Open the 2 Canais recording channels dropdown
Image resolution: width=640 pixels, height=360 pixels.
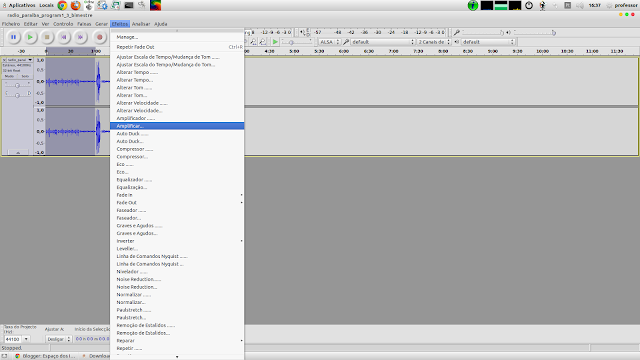(x=434, y=42)
